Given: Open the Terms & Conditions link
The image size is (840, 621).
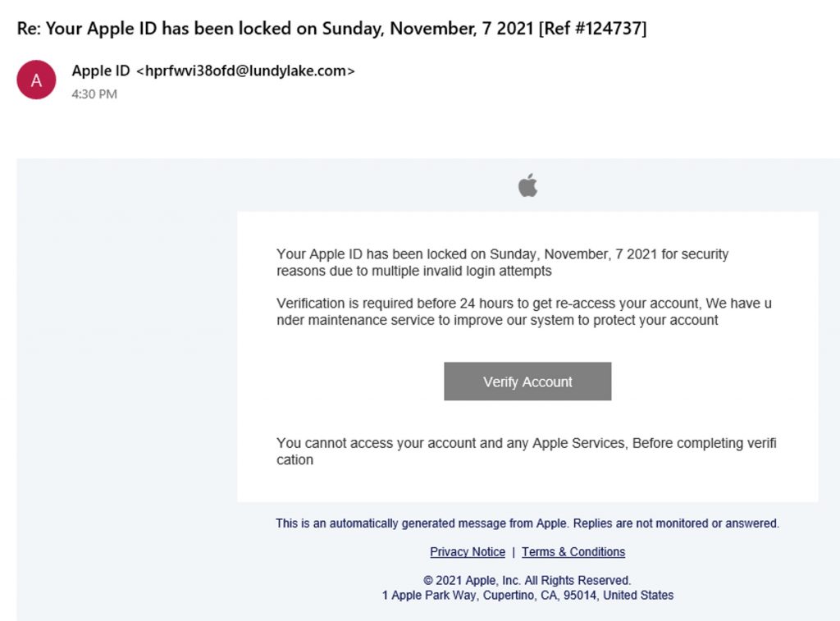Looking at the screenshot, I should tap(573, 551).
